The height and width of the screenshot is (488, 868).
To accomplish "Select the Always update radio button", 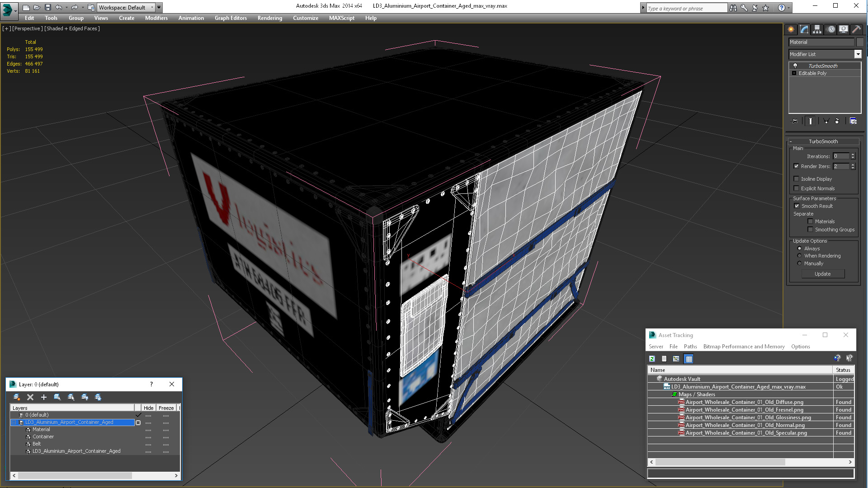I will (799, 249).
